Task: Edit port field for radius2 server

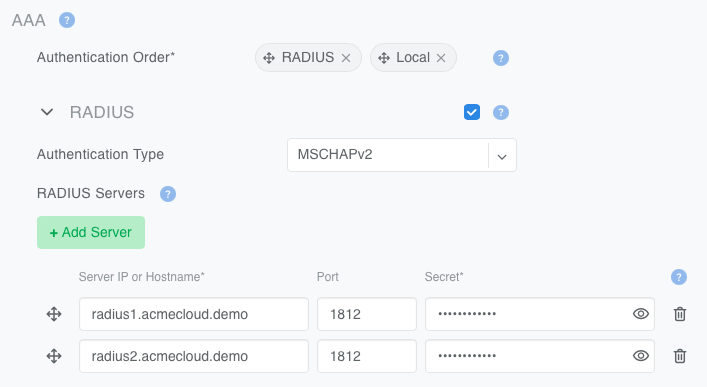Action: point(367,356)
